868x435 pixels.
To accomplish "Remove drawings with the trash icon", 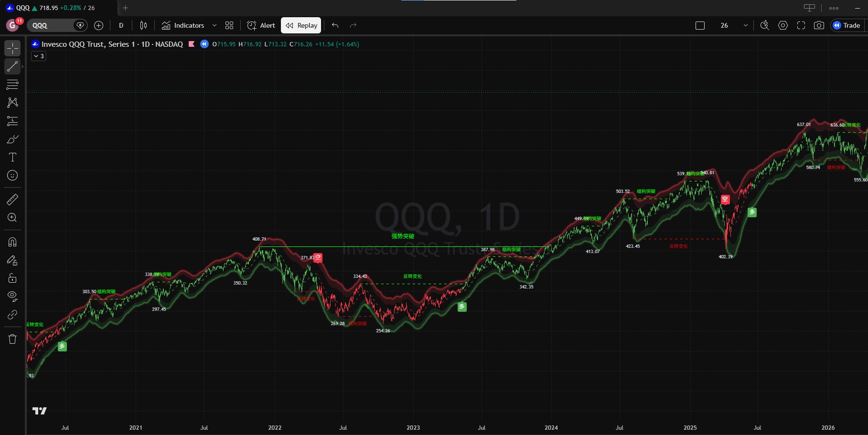I will coord(12,339).
